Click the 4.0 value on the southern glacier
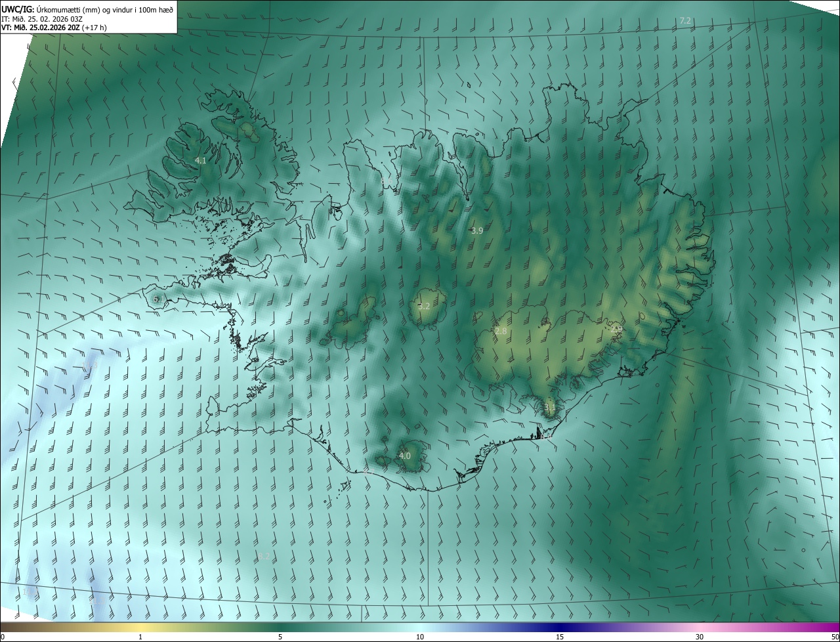 click(405, 456)
